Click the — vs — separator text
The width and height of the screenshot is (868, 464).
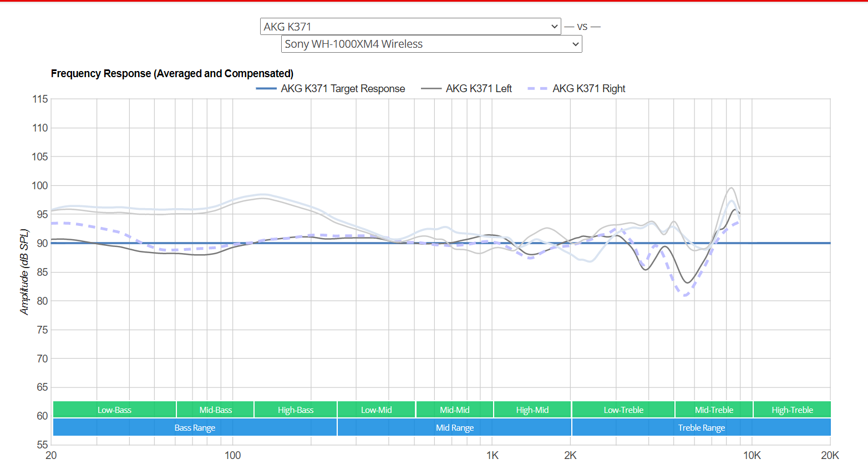[582, 27]
